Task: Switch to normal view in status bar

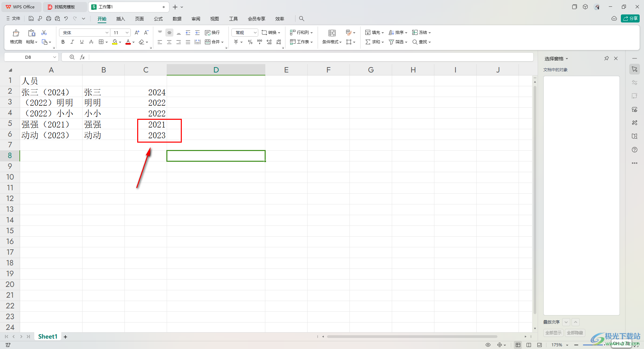Action: coord(518,345)
